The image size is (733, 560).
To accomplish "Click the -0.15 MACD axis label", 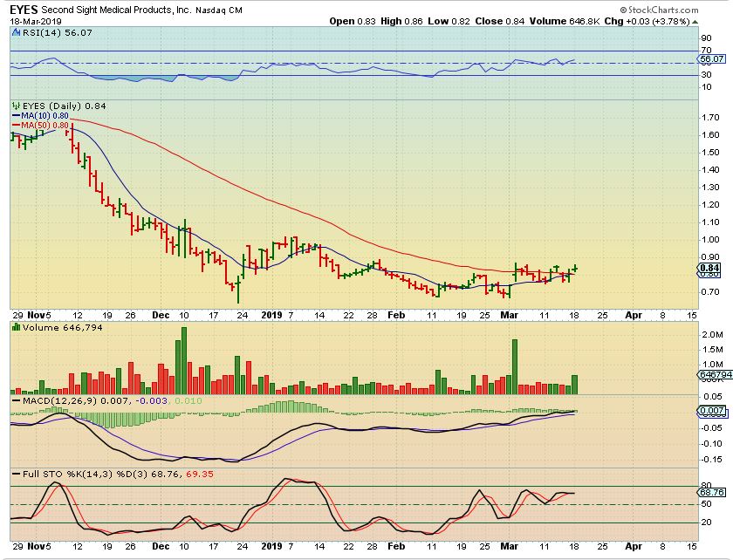I will 712,460.
